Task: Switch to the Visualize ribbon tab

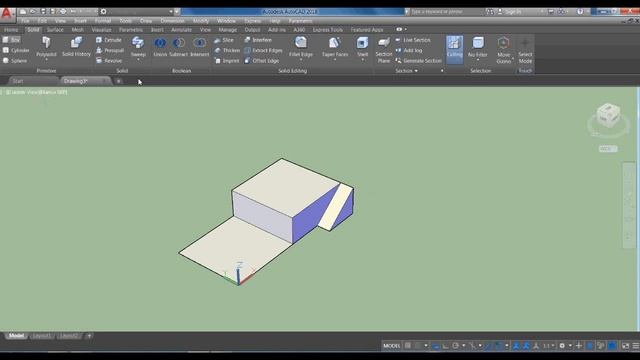Action: click(101, 30)
